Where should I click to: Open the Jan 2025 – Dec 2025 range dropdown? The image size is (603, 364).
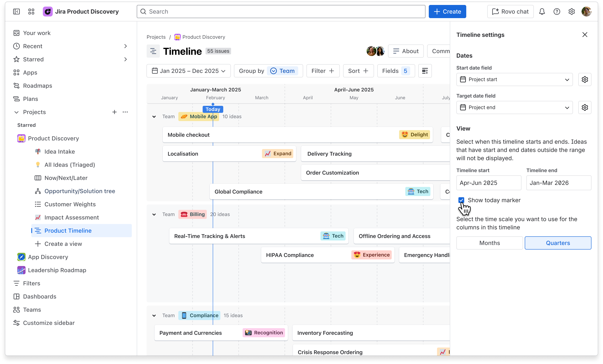click(x=188, y=71)
